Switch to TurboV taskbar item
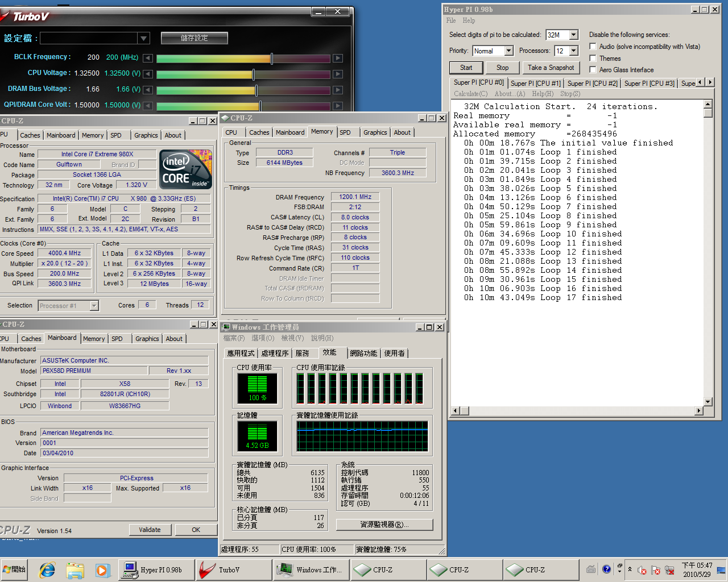Viewport: 728px width, 582px height. [x=233, y=569]
